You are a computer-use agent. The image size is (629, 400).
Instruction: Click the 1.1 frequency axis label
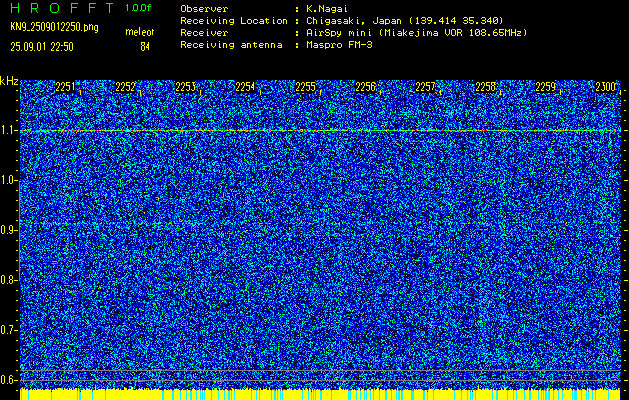coord(8,130)
